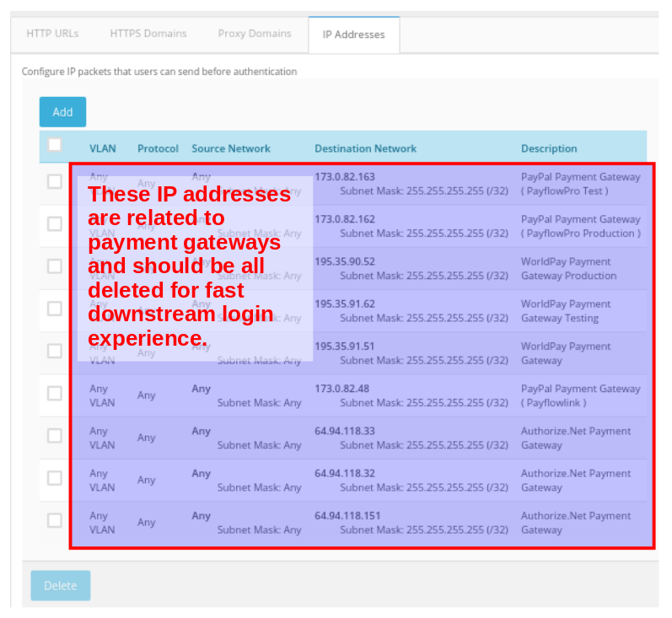
Task: Click Authorize.Net description for 64.94.118.33
Action: pyautogui.click(x=576, y=438)
